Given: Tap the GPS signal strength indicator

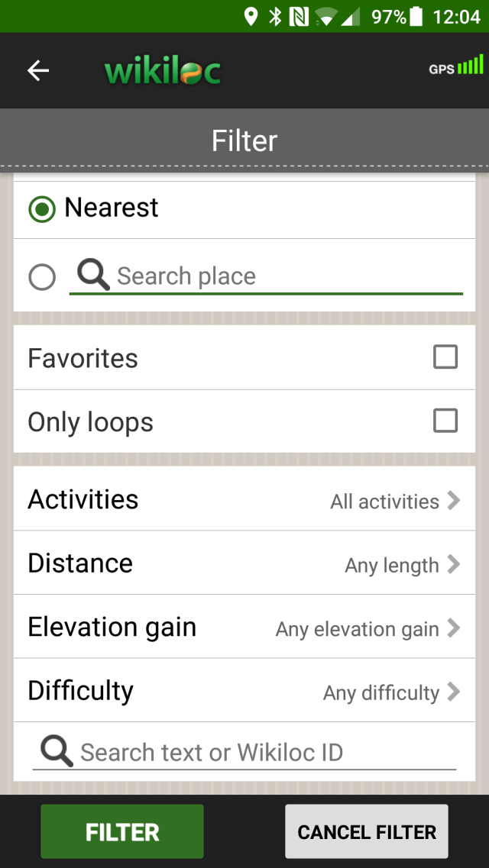Looking at the screenshot, I should coord(456,66).
